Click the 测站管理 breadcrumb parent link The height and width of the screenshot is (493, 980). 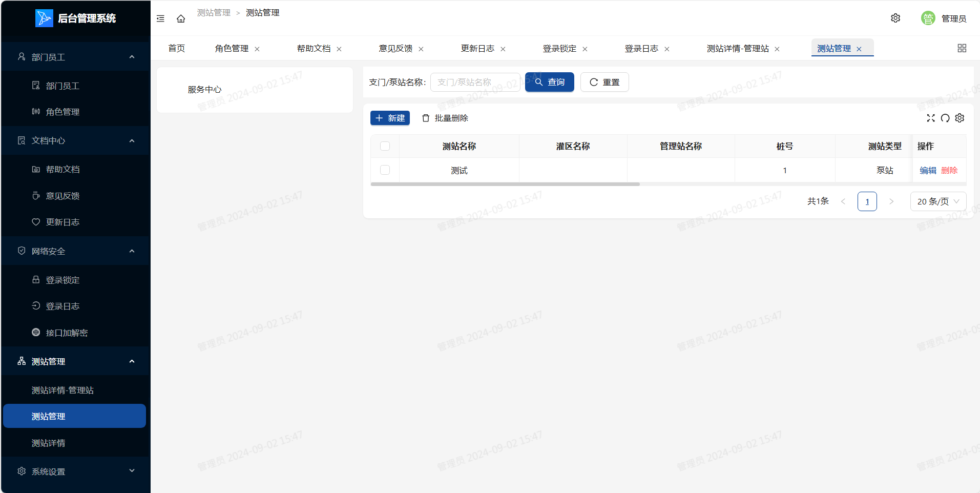214,12
